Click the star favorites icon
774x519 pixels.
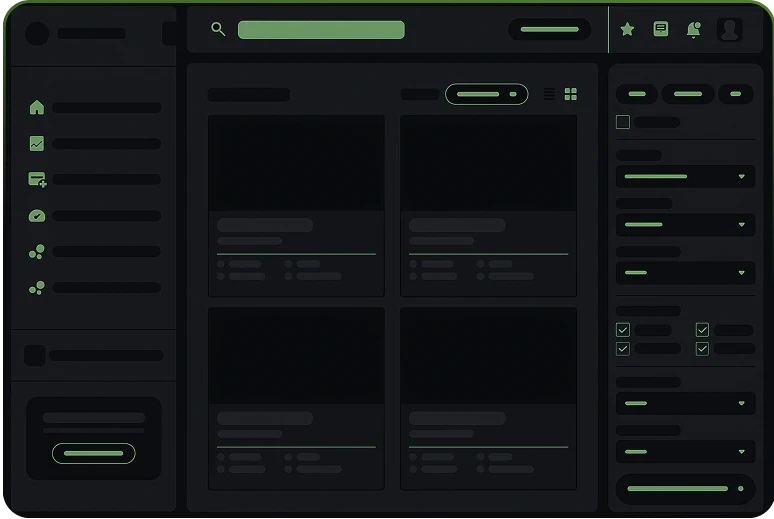(627, 29)
